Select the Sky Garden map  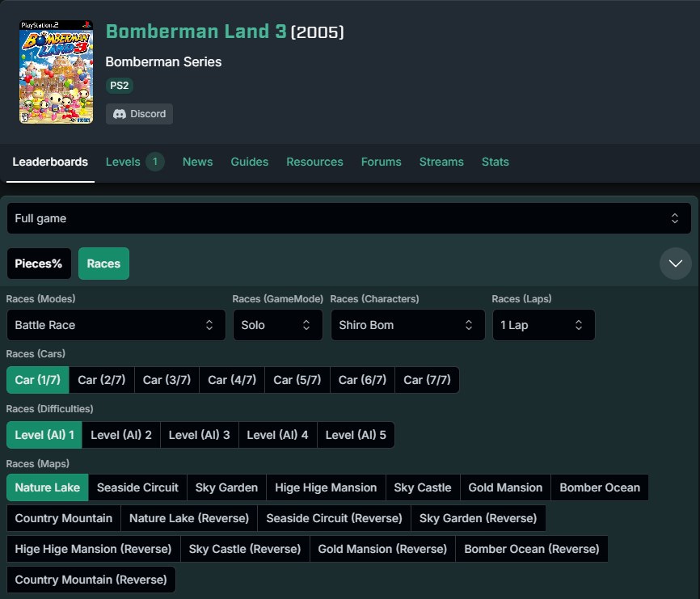coord(227,487)
